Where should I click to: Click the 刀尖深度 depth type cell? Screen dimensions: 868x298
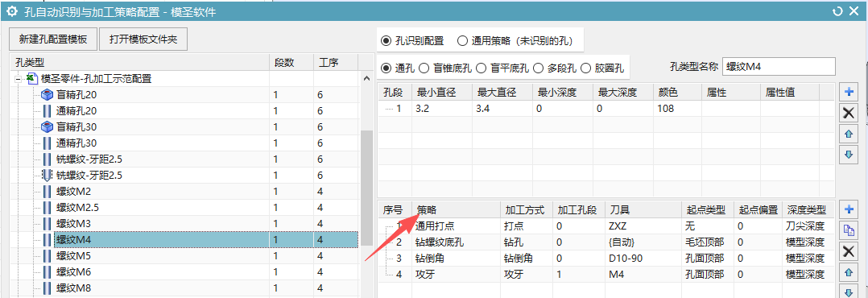808,226
